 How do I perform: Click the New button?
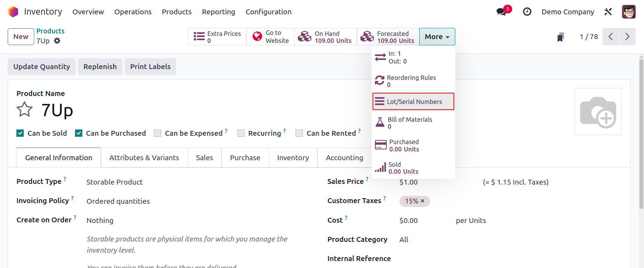click(21, 37)
